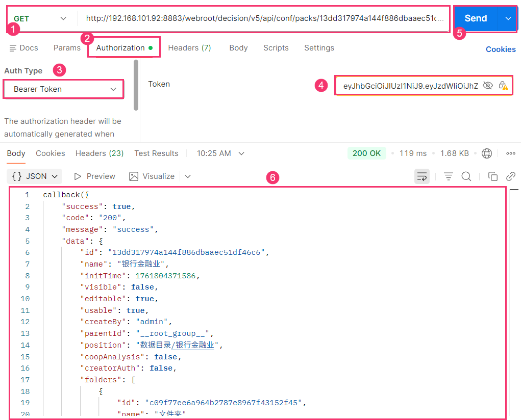Expand the Bearer Token auth type dropdown

(x=63, y=89)
